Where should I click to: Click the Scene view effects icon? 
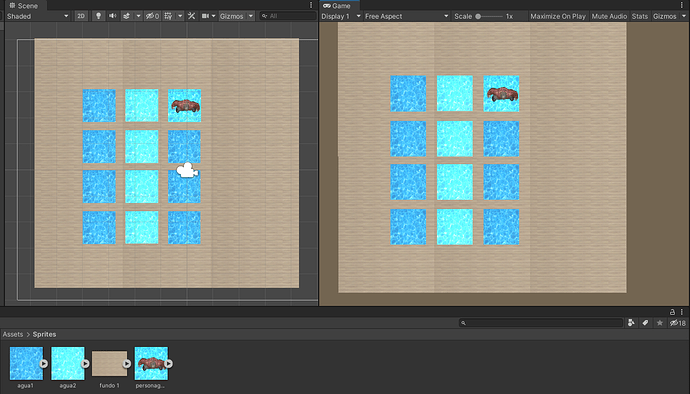127,16
